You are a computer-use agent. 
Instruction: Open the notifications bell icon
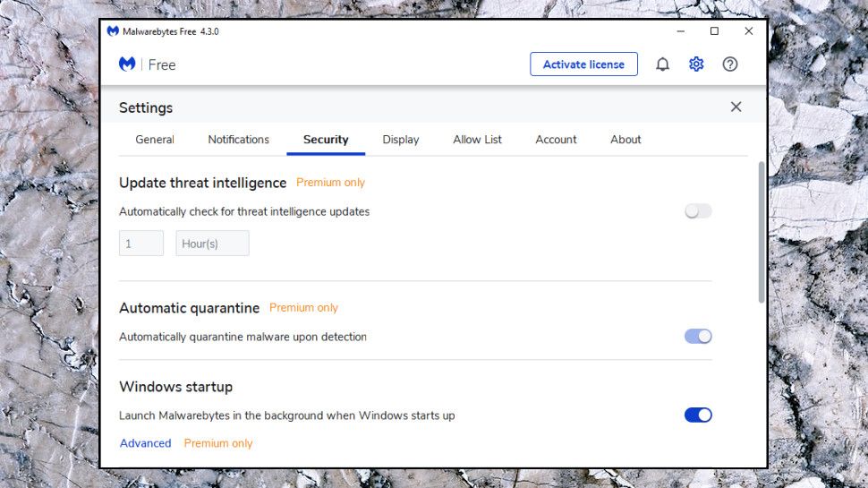click(x=662, y=64)
